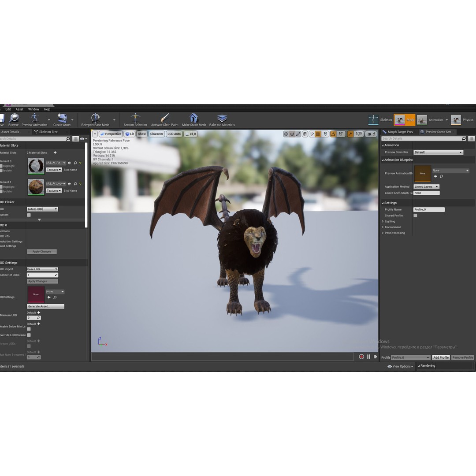Switch to Animation editor mode
This screenshot has height=476, width=476.
pos(430,120)
